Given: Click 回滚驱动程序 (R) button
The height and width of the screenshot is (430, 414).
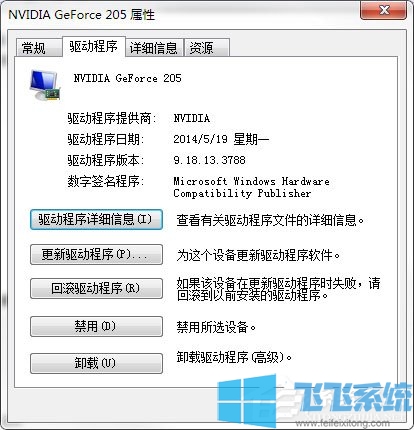Looking at the screenshot, I should [96, 288].
